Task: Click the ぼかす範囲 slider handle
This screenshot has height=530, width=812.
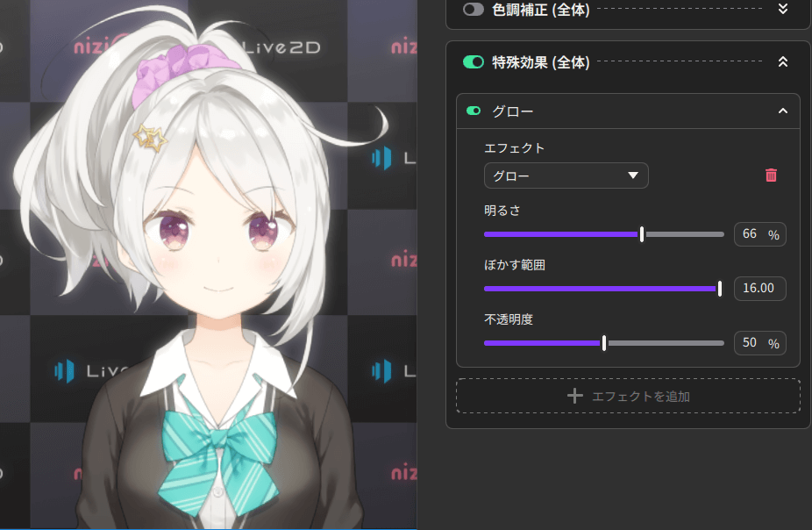Action: pyautogui.click(x=719, y=289)
